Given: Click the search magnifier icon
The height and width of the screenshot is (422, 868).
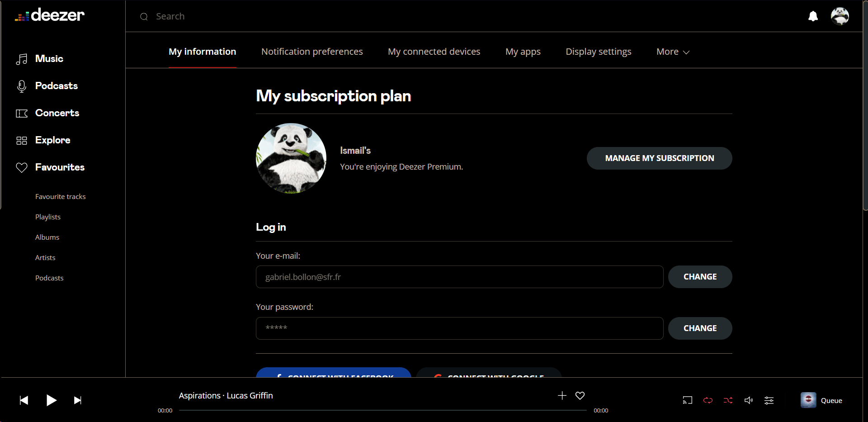Looking at the screenshot, I should (144, 17).
